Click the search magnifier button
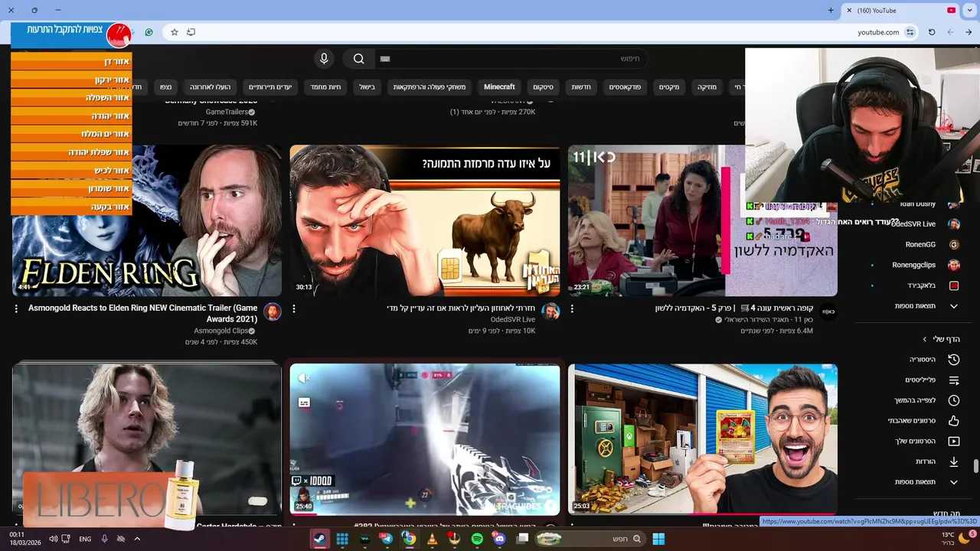Image resolution: width=980 pixels, height=551 pixels. 358,59
